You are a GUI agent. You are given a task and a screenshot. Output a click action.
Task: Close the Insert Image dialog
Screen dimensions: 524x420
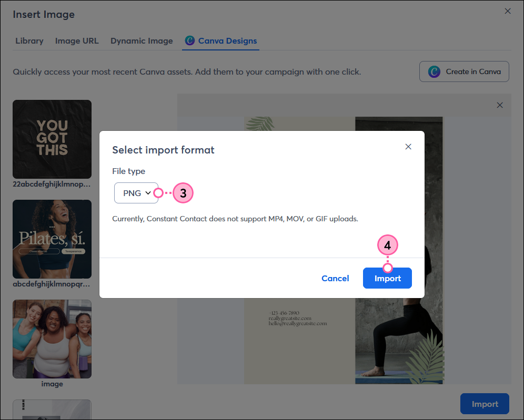[508, 11]
